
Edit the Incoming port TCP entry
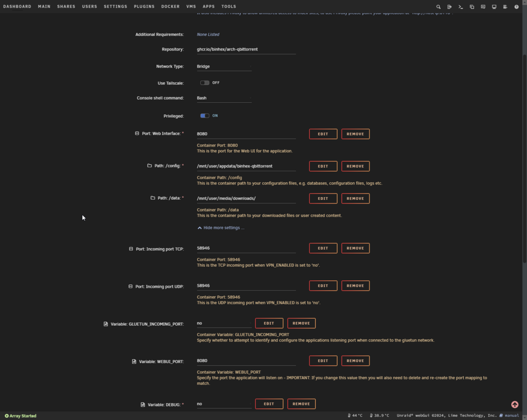pyautogui.click(x=323, y=248)
